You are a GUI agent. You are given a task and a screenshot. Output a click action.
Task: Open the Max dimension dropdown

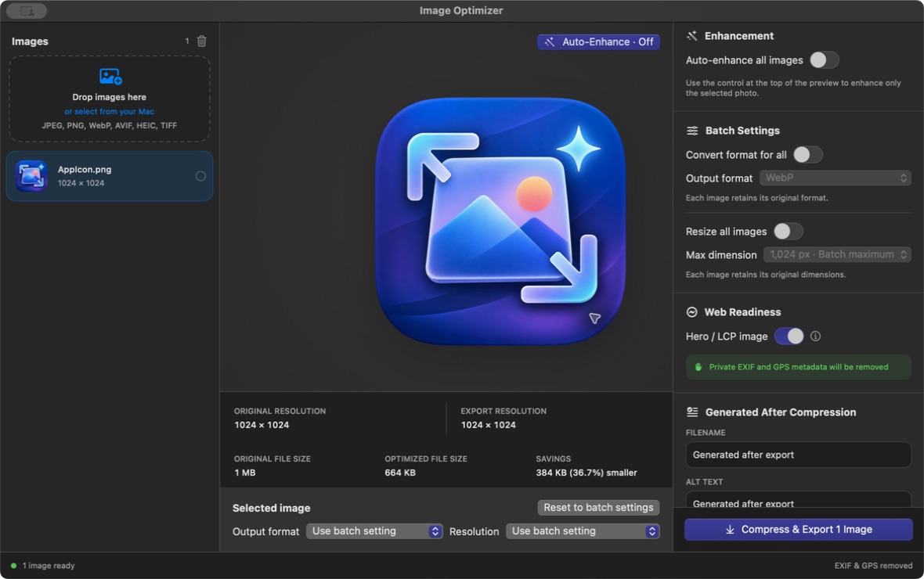[x=837, y=254]
